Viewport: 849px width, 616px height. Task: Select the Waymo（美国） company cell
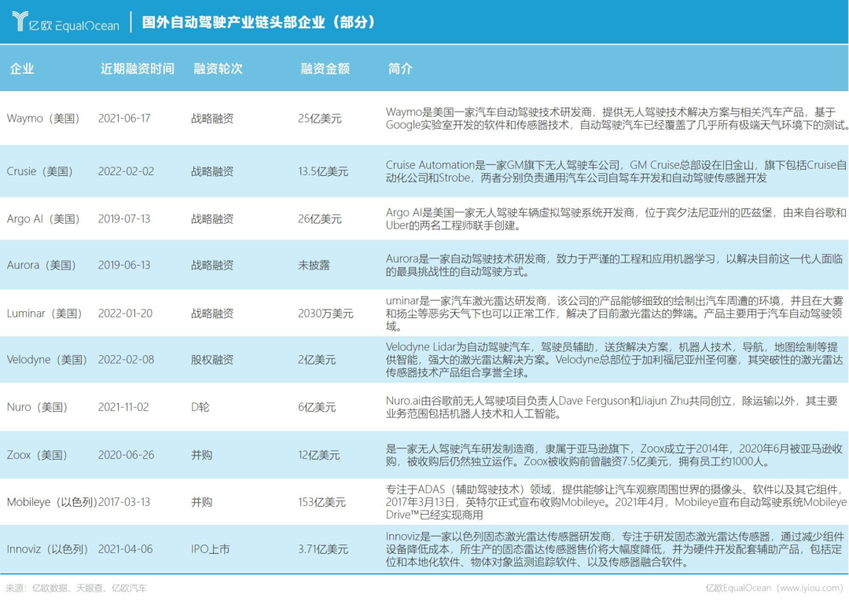tap(43, 119)
